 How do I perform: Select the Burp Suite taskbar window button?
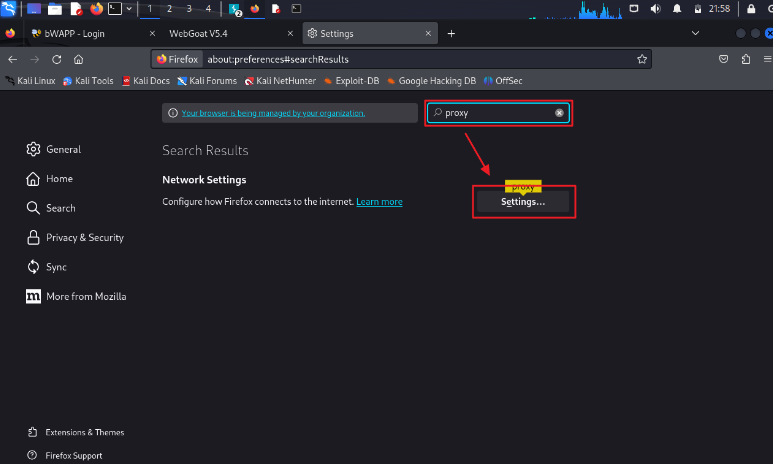(x=234, y=9)
